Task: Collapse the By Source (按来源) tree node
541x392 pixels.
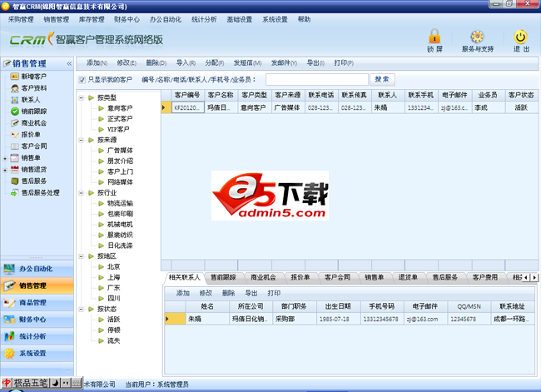Action: tap(82, 140)
